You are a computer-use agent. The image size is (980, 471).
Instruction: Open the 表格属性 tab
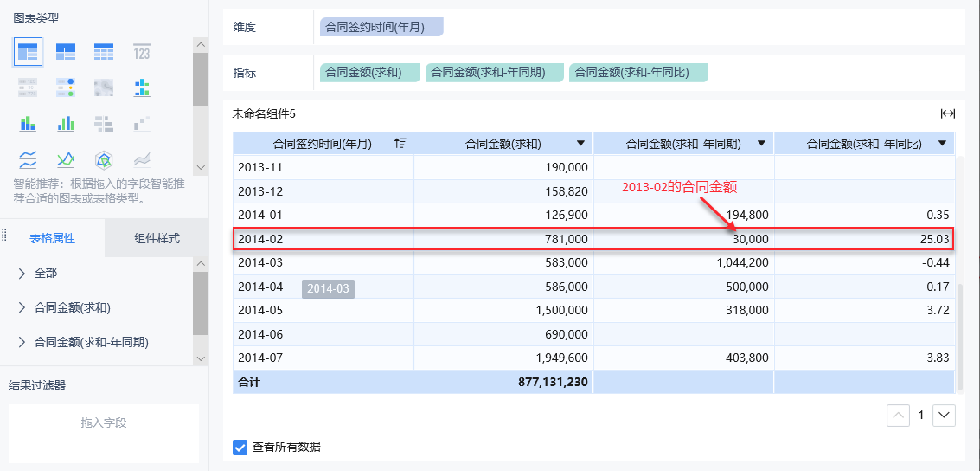click(x=52, y=239)
